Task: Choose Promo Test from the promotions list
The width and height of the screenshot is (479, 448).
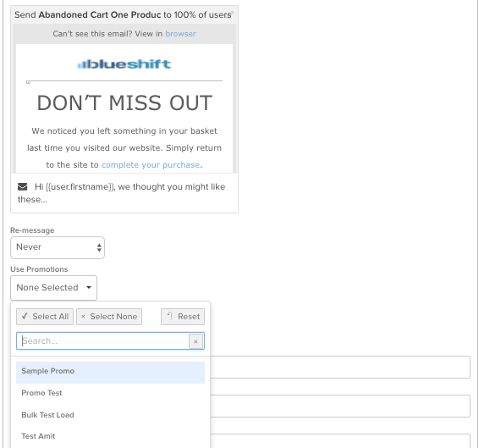Action: click(x=110, y=393)
